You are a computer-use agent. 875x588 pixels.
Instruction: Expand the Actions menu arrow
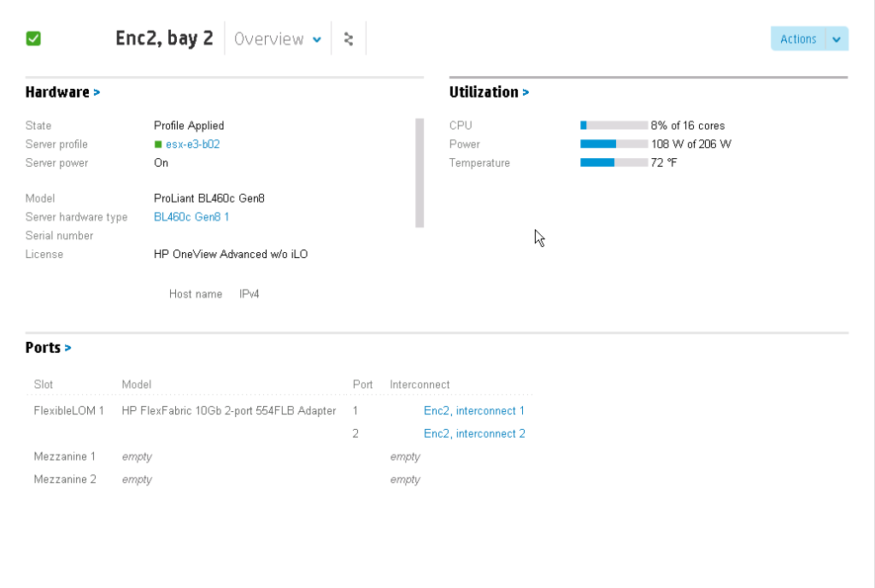[x=837, y=39]
